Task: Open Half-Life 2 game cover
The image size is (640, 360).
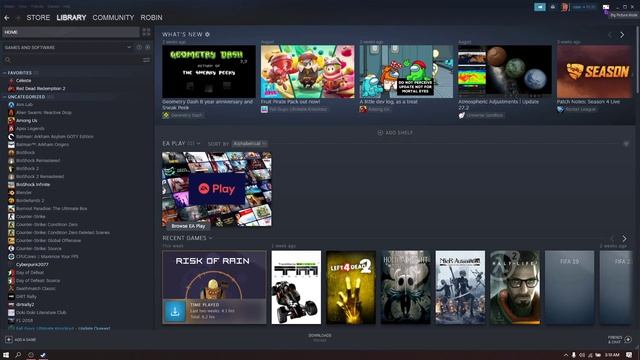Action: coord(515,287)
